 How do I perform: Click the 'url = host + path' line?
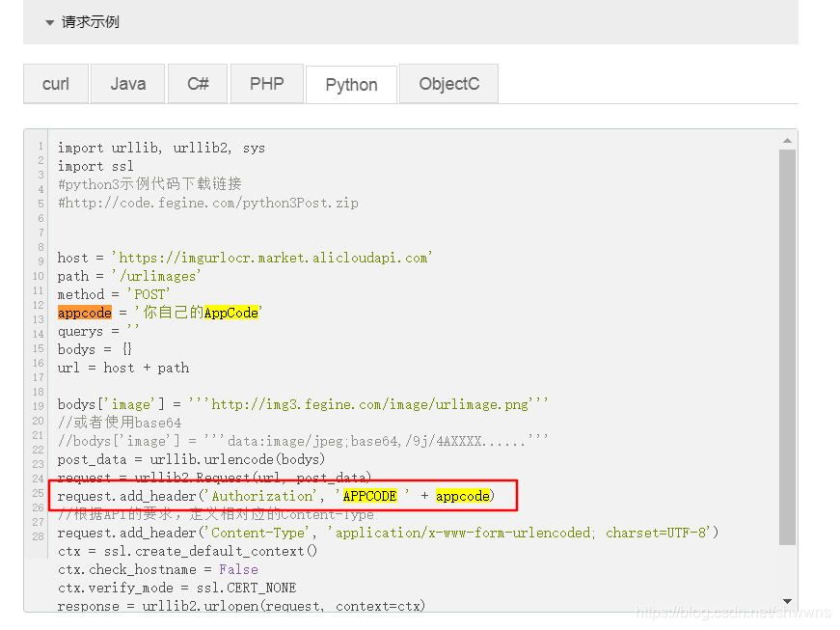(123, 368)
